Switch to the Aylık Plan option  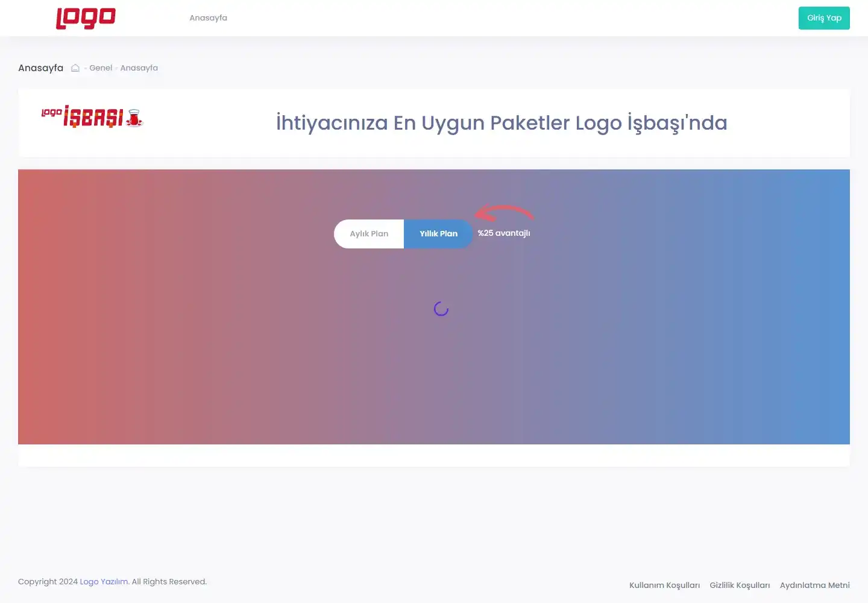(369, 234)
